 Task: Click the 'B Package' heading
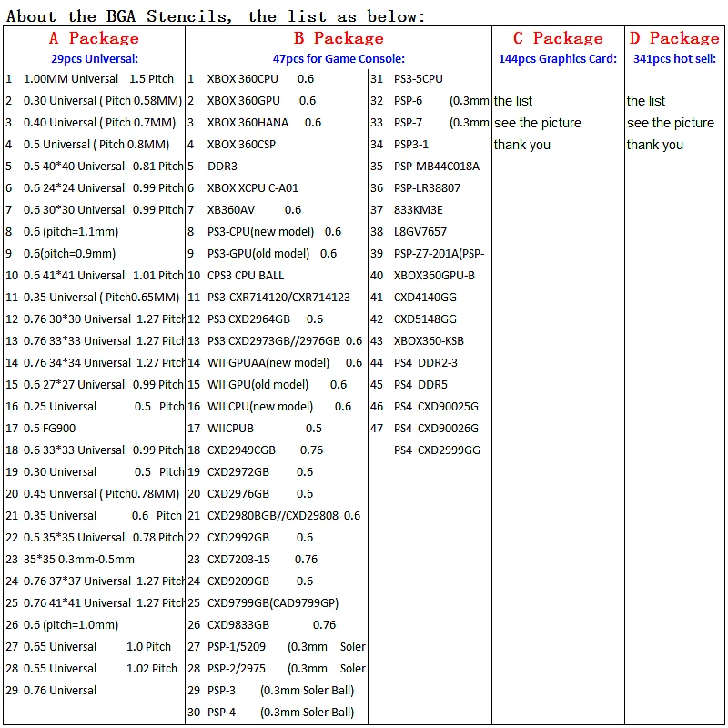(339, 38)
